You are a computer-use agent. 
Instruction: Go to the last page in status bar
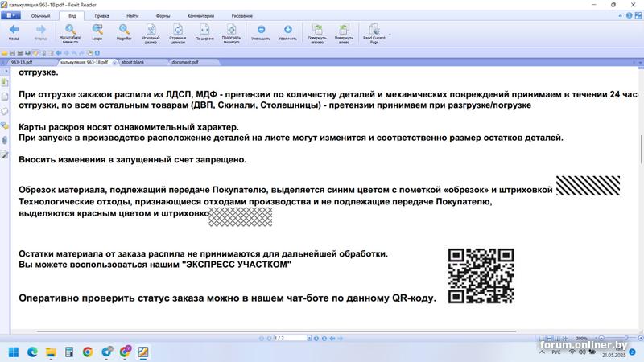point(324,339)
